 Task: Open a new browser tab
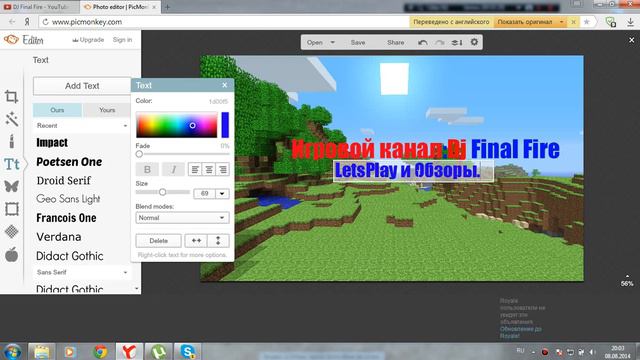click(x=167, y=7)
